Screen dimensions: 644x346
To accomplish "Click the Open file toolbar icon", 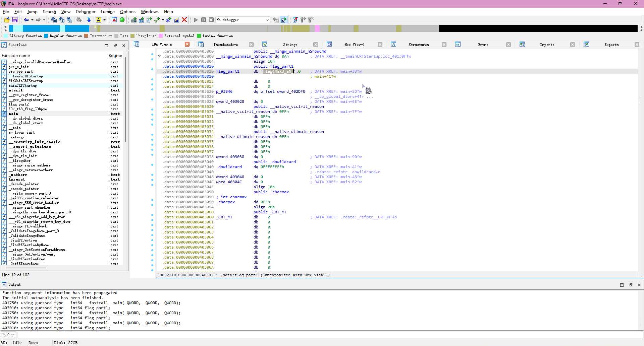I will tap(7, 20).
